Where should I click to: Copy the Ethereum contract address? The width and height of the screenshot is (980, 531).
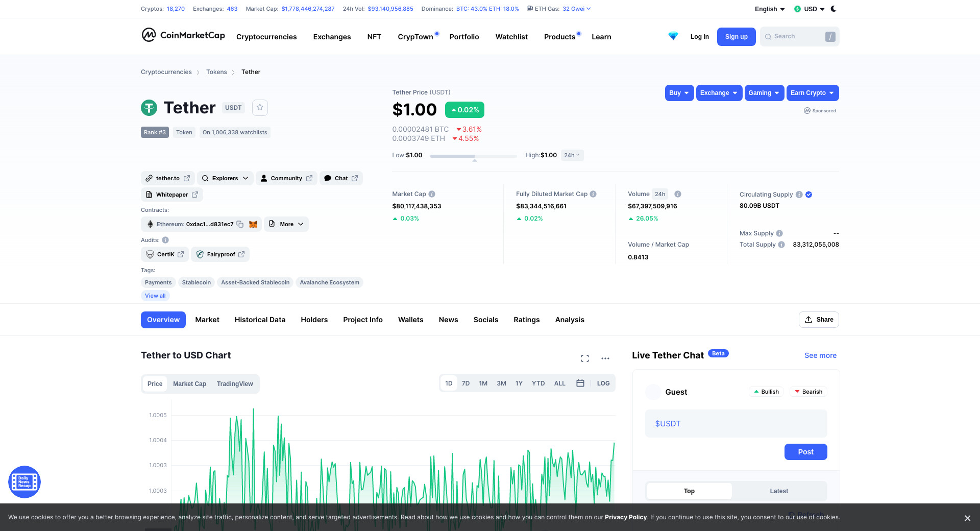[240, 224]
